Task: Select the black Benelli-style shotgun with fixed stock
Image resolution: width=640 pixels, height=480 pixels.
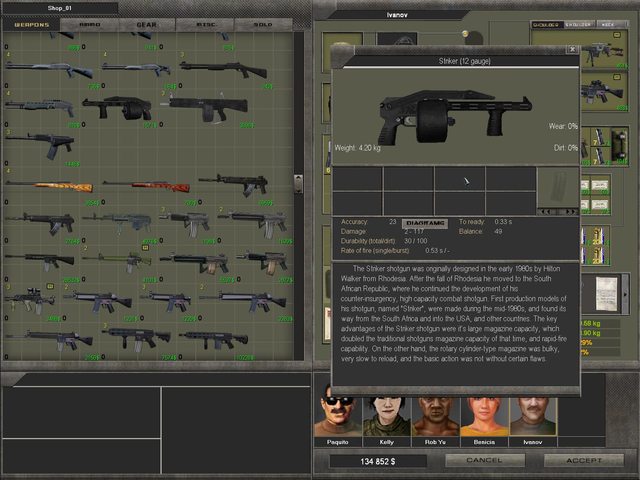Action: [224, 69]
